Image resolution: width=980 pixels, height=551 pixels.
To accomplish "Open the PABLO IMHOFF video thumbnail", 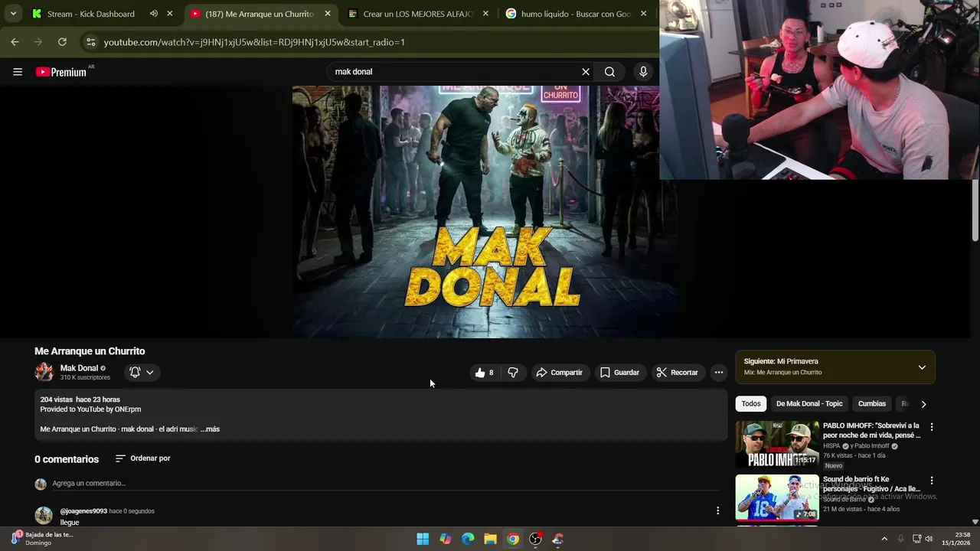I will click(x=777, y=445).
